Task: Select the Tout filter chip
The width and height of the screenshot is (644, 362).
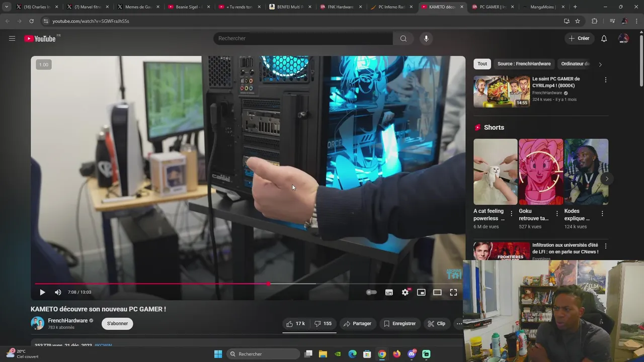Action: click(x=482, y=64)
